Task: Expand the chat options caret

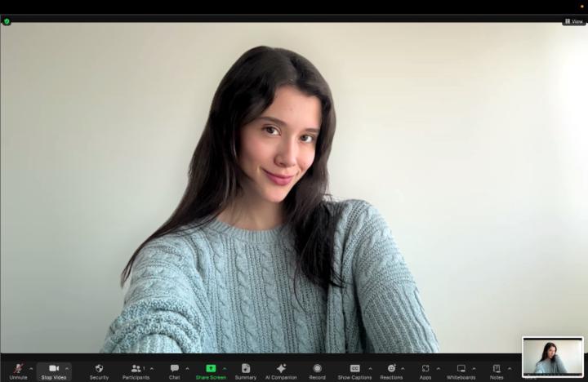Action: pyautogui.click(x=187, y=369)
